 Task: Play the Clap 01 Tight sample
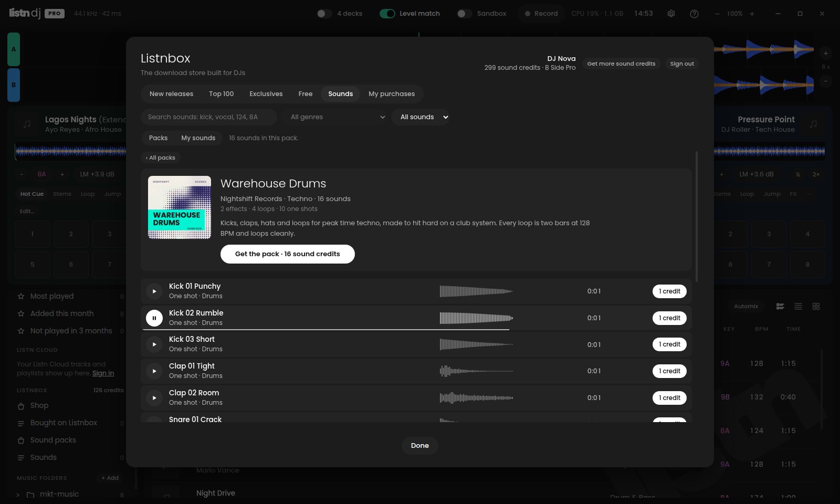154,371
